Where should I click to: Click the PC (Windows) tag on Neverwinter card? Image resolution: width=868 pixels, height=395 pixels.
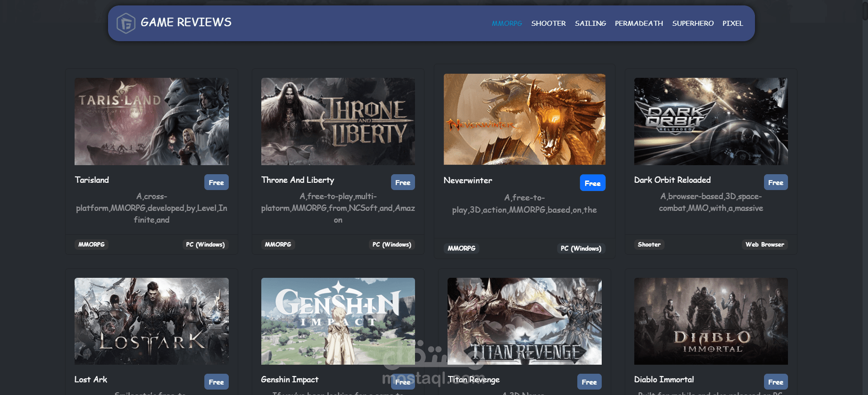coord(581,248)
